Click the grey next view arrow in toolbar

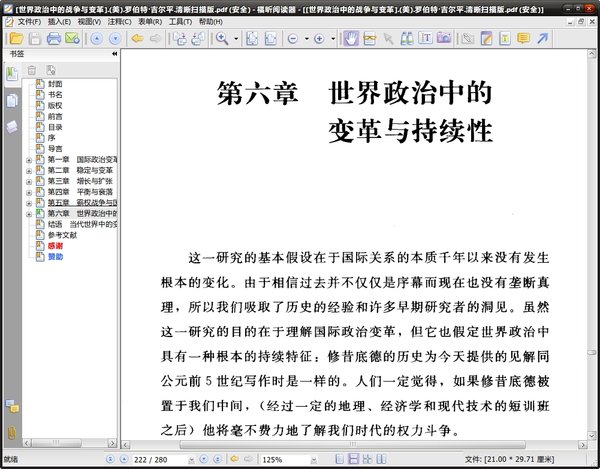point(155,38)
